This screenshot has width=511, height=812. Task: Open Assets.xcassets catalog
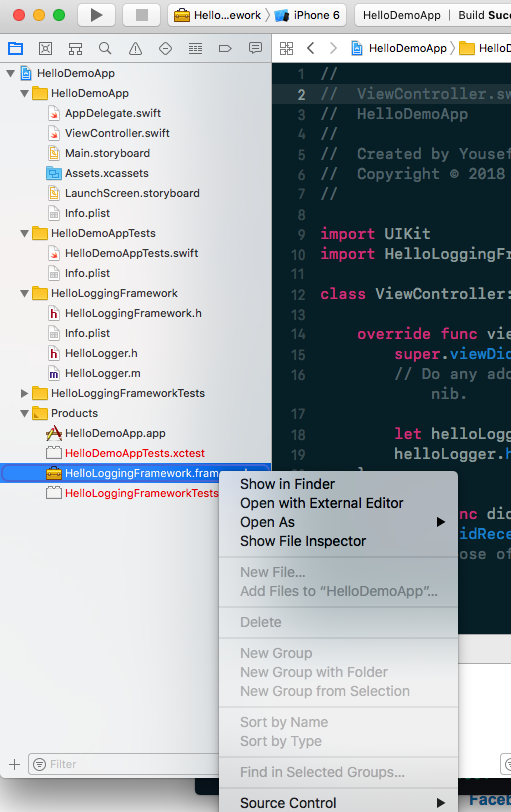pyautogui.click(x=107, y=173)
